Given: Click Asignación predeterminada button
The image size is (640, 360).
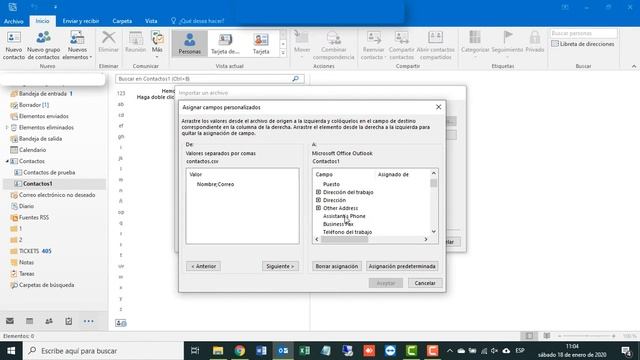Looking at the screenshot, I should click(402, 266).
